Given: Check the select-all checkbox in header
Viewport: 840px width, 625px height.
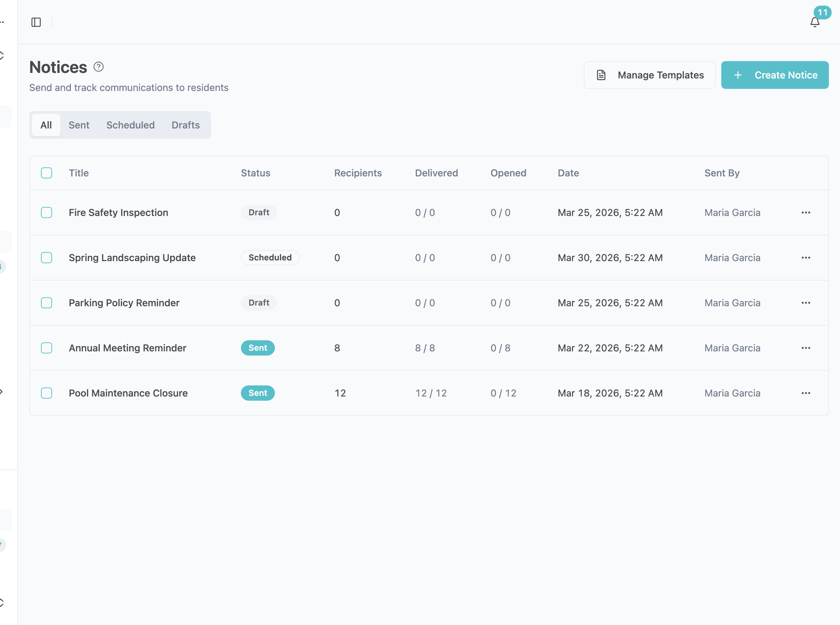Looking at the screenshot, I should 47,173.
